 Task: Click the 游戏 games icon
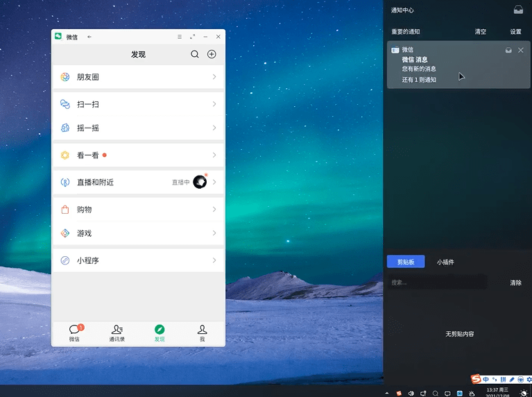[x=65, y=233]
